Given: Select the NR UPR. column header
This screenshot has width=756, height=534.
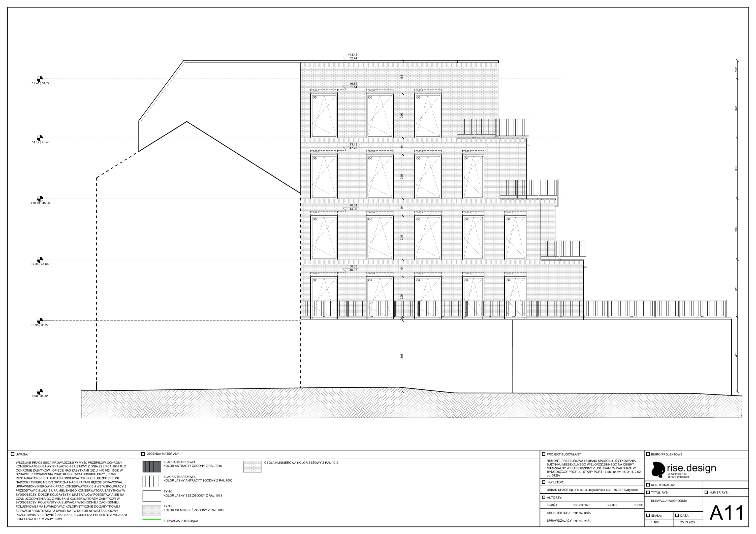Looking at the screenshot, I should [x=612, y=505].
